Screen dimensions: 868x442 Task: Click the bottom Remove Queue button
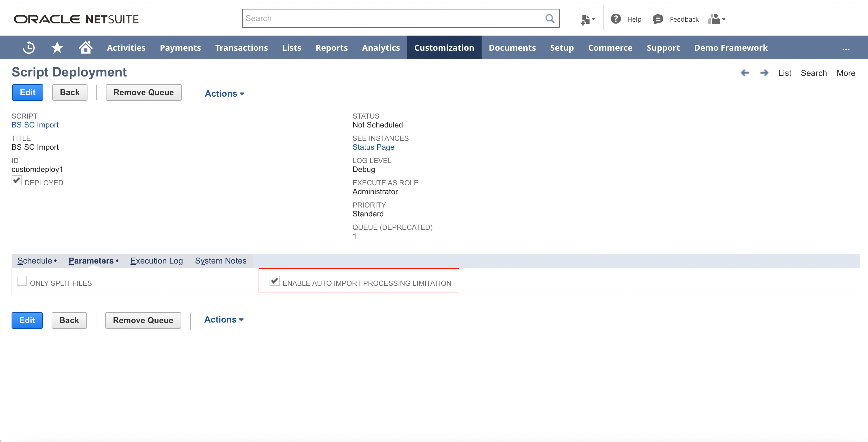(143, 320)
